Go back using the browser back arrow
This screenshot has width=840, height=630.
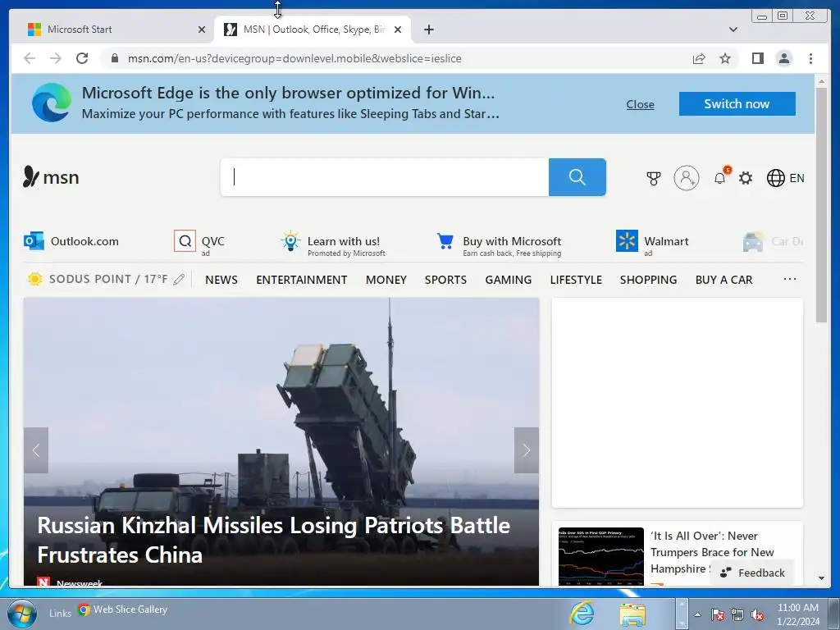coord(30,58)
